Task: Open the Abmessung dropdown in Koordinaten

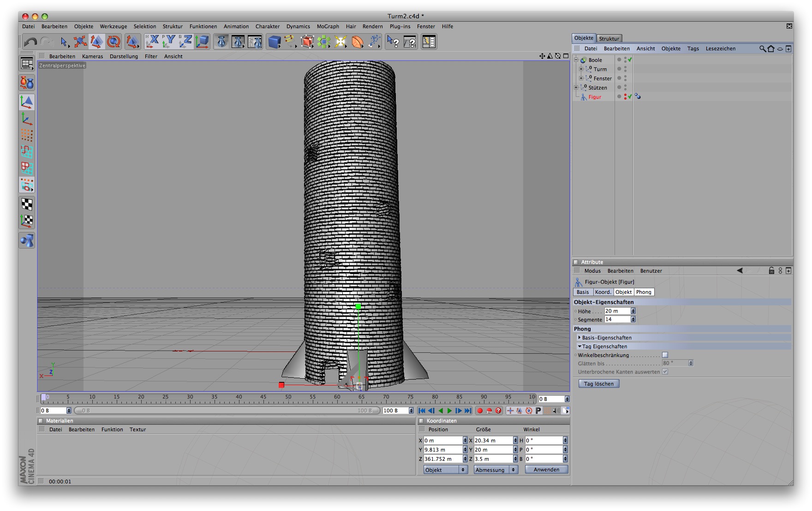Action: (496, 469)
